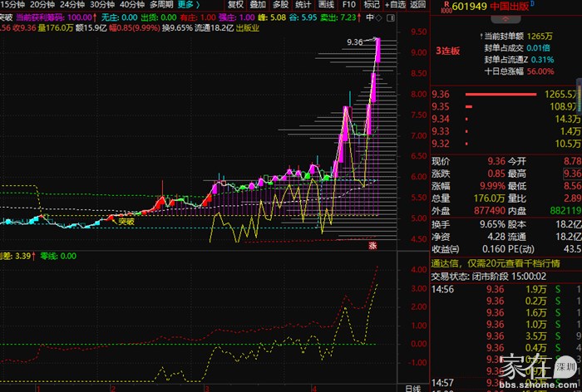Add stock with +自选 button

tap(394, 4)
